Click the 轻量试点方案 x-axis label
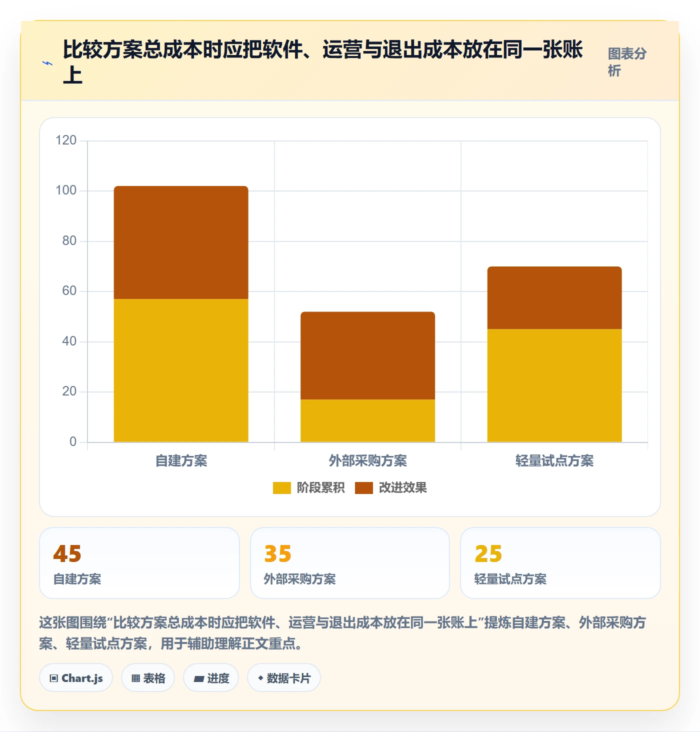 click(x=554, y=460)
